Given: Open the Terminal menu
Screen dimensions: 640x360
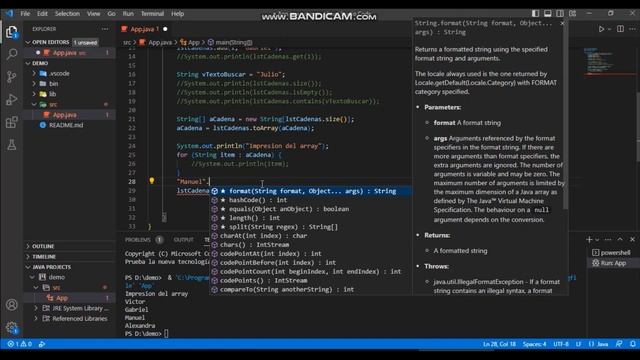Looking at the screenshot, I should click(x=152, y=13).
